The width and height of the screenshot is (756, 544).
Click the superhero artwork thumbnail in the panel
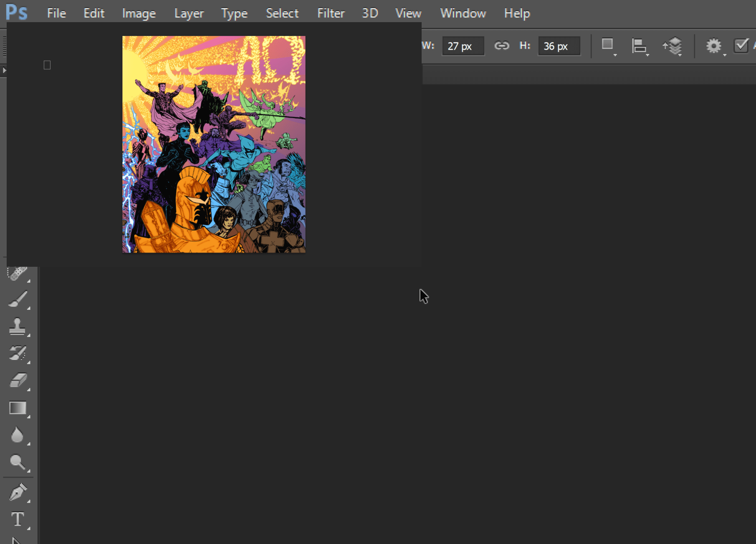[x=213, y=144]
